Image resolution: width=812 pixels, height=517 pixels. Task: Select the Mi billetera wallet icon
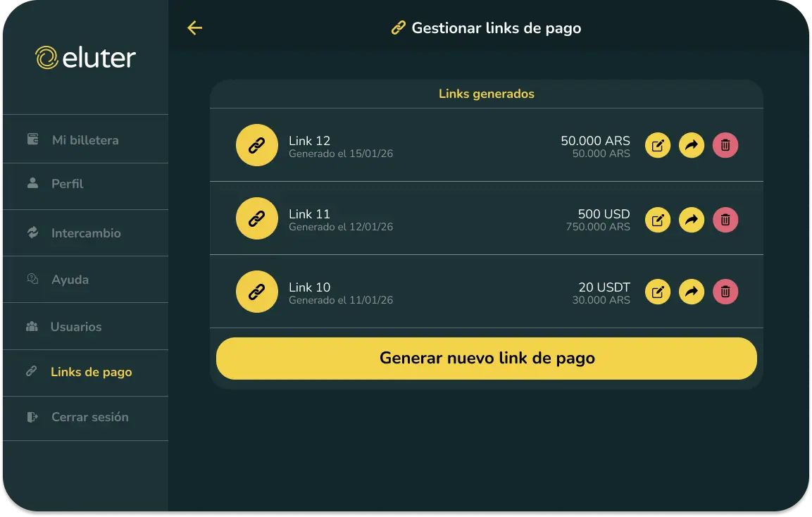coord(31,138)
